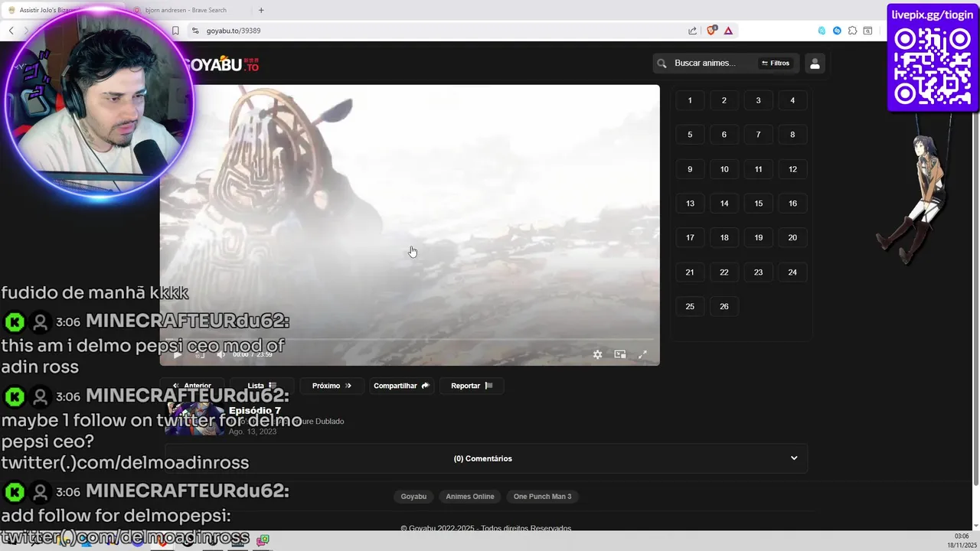This screenshot has width=980, height=551.
Task: Click the search magnifier icon
Action: [661, 64]
